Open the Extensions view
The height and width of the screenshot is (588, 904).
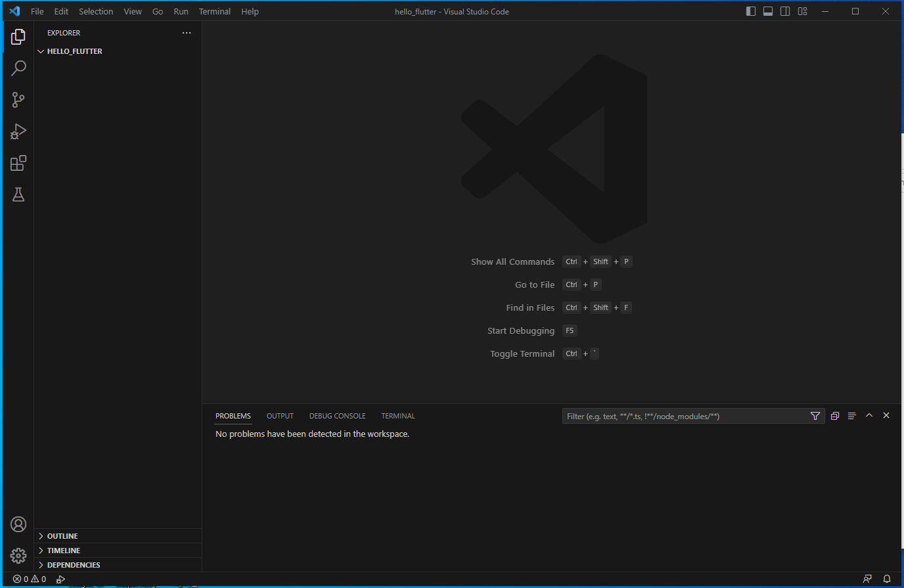point(18,163)
